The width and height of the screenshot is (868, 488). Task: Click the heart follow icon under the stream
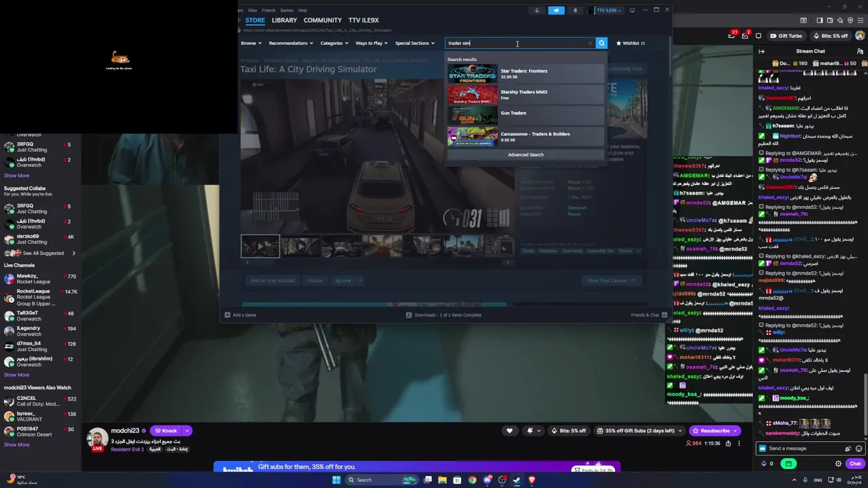coord(510,430)
